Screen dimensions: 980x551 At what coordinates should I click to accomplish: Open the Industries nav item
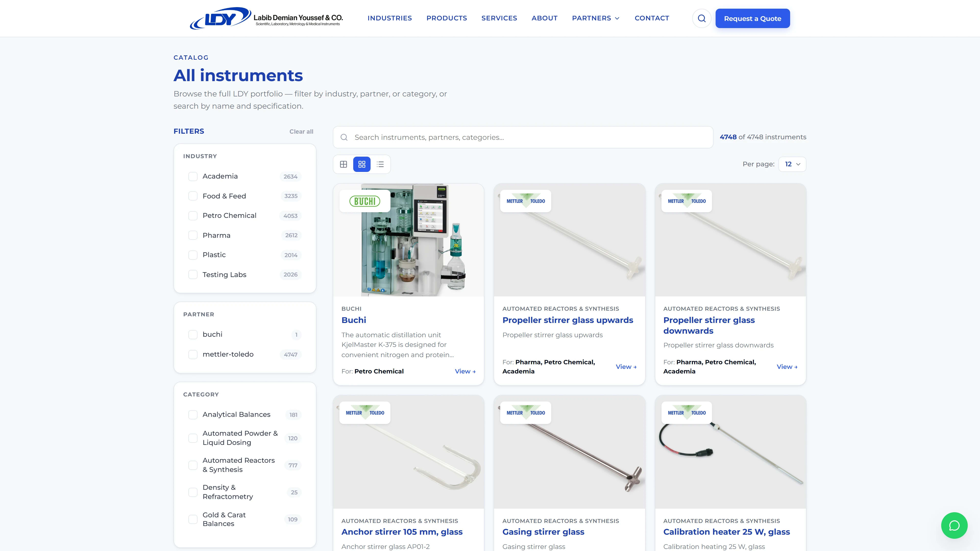(389, 18)
